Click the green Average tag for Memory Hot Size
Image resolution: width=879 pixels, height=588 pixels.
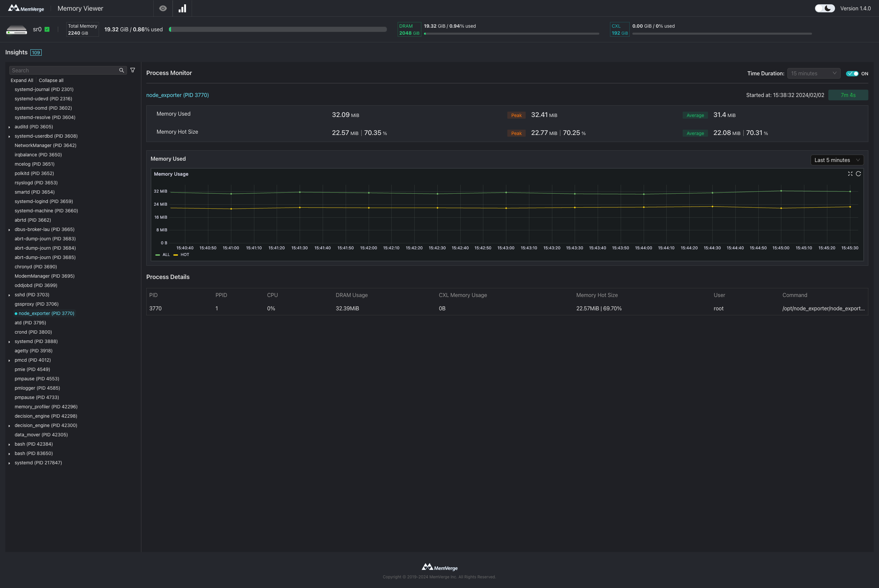coord(695,133)
